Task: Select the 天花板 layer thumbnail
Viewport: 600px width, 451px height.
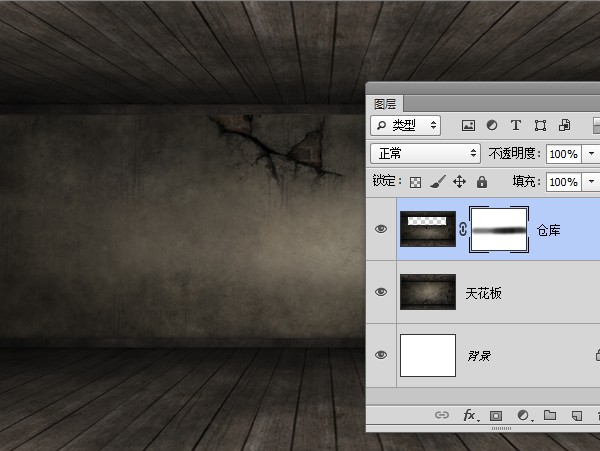Action: [x=428, y=292]
